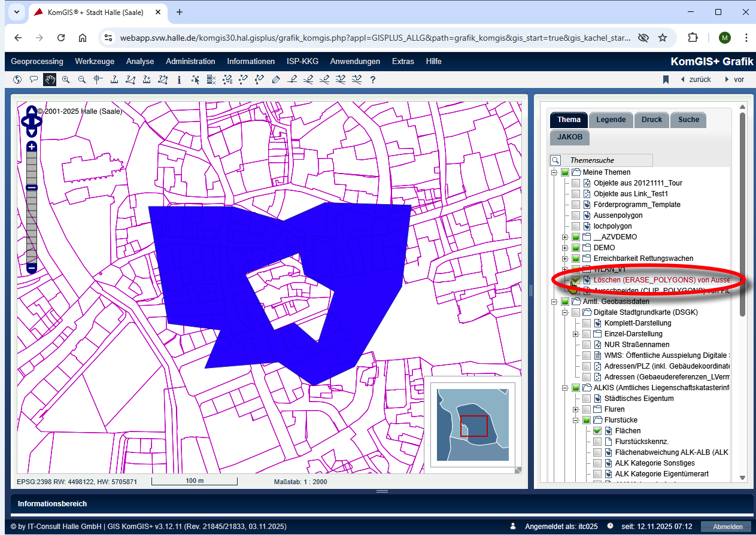Click the Abmelden logout button
Viewport: 756px width, 535px height.
click(725, 527)
